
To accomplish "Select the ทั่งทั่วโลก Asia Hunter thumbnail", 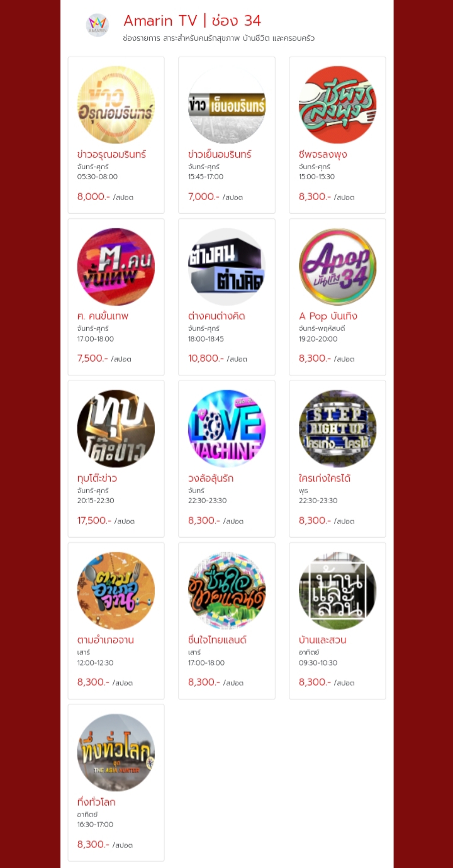I will (116, 752).
